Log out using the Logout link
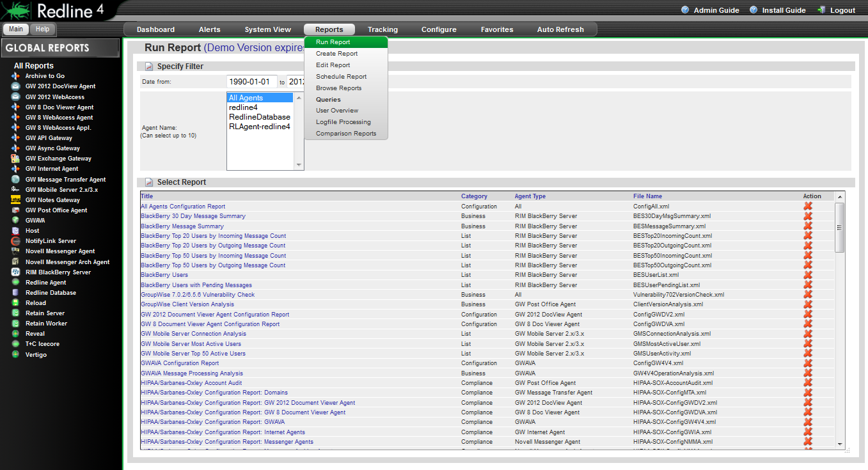This screenshot has height=470, width=868. point(842,10)
